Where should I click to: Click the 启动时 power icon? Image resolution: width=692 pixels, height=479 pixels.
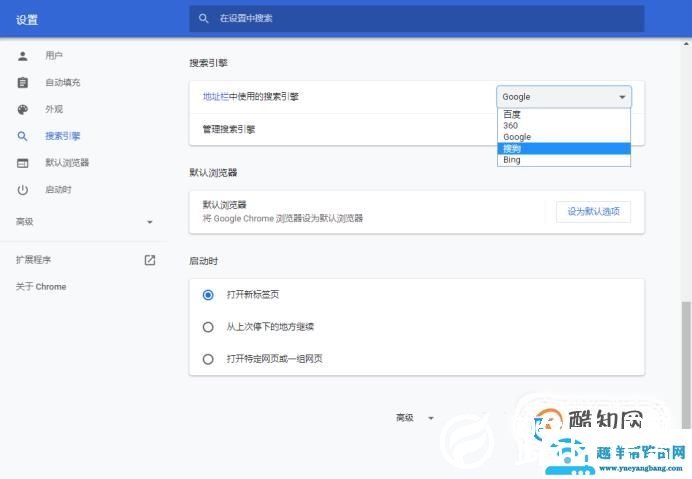23,190
